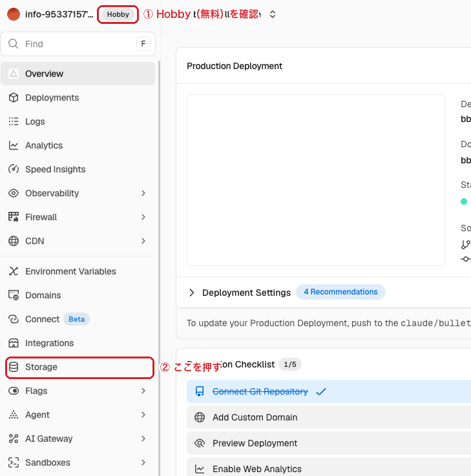Expand the Agent submenu chevron
Viewport: 471px width, 476px height.
pyautogui.click(x=143, y=415)
